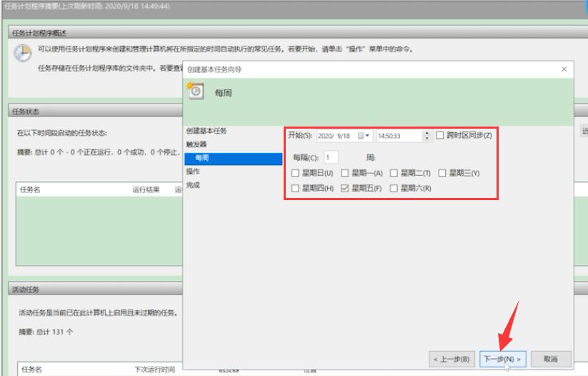Go back with 上一步(B) button

click(452, 359)
